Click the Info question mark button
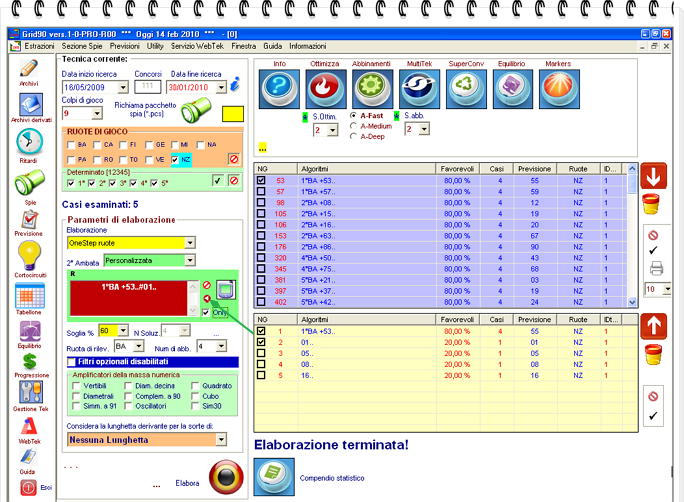684x502 pixels. (x=279, y=89)
